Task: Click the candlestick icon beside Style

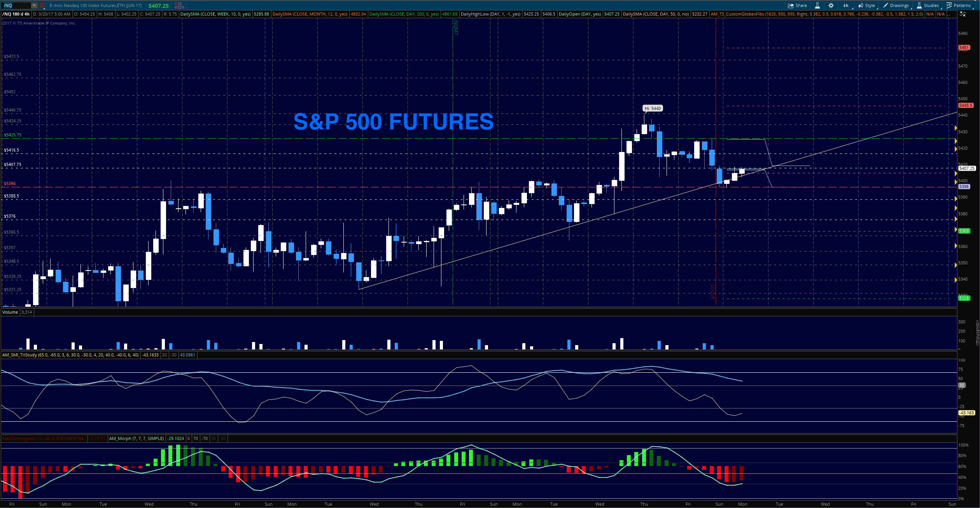Action: point(861,5)
